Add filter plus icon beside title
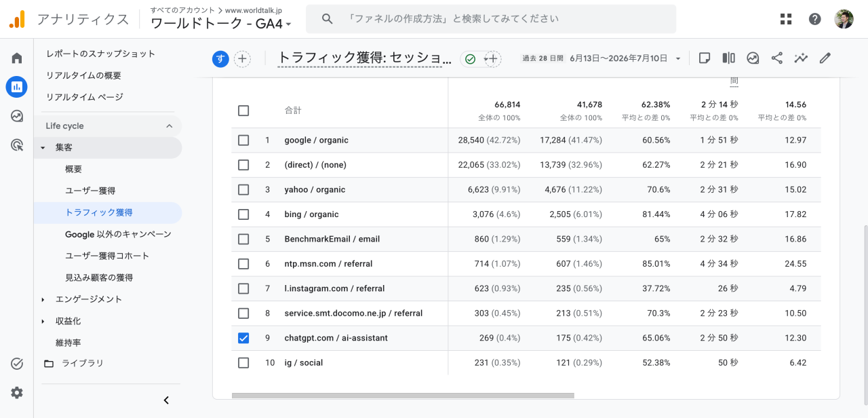Image resolution: width=868 pixels, height=418 pixels. click(x=493, y=59)
